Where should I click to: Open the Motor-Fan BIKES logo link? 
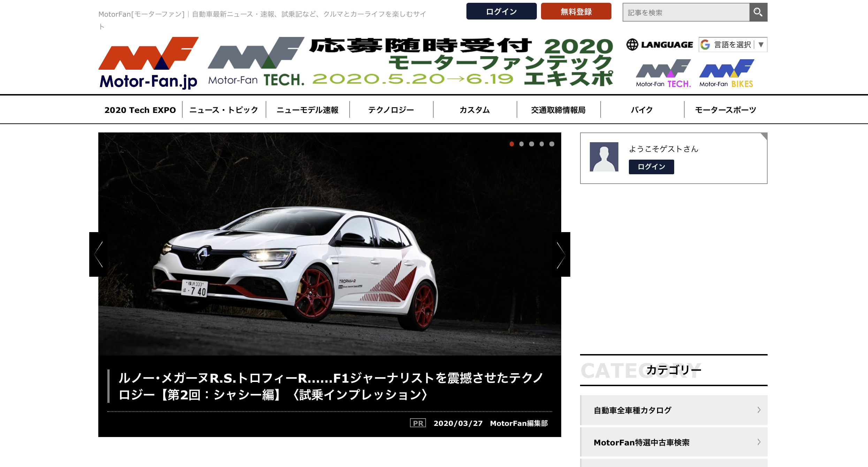point(726,73)
